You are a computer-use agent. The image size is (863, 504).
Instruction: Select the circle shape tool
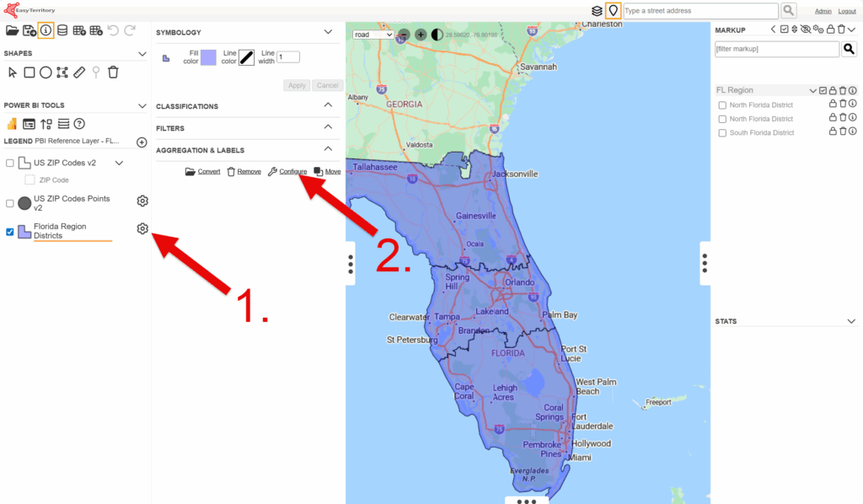click(x=46, y=72)
